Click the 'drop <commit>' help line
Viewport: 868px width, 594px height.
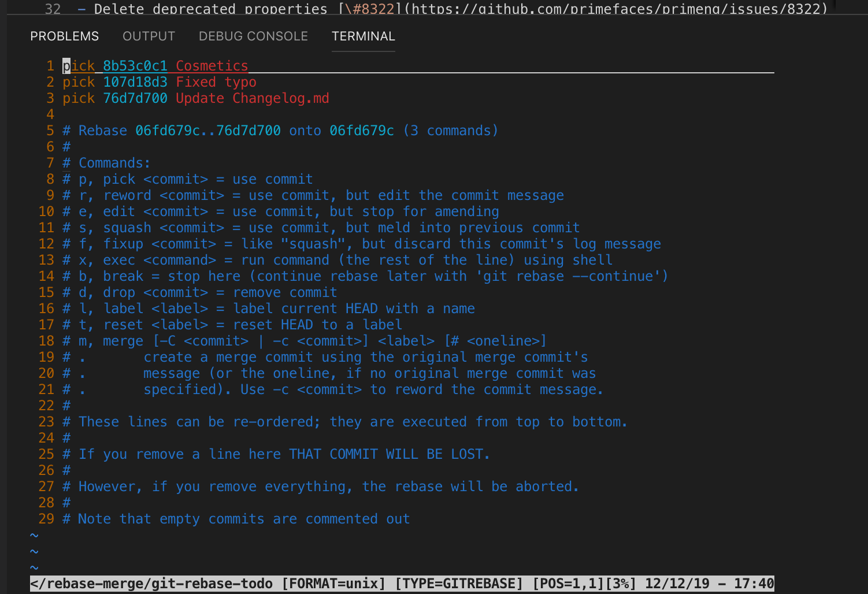[x=199, y=292]
